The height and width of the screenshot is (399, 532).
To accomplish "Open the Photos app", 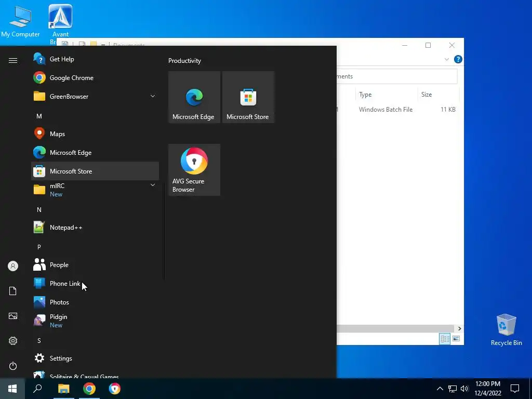I will point(95,302).
